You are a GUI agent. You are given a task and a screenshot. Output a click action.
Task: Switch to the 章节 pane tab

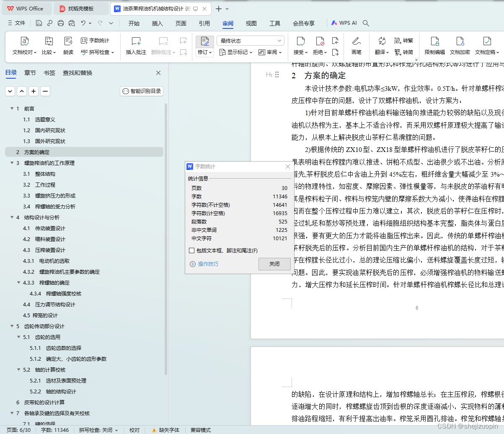point(30,73)
